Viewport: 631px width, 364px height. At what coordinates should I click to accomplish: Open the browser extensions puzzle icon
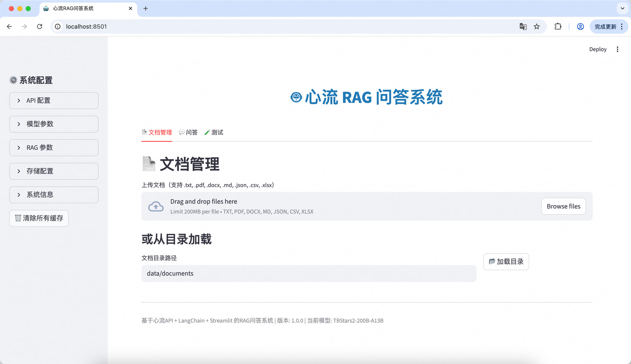[x=558, y=27]
